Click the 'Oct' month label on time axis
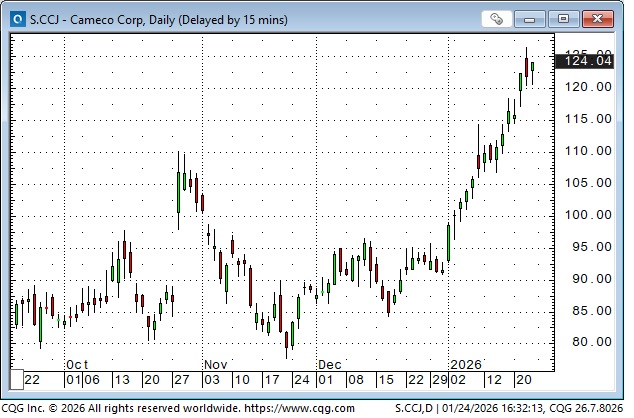The height and width of the screenshot is (418, 634). (77, 365)
